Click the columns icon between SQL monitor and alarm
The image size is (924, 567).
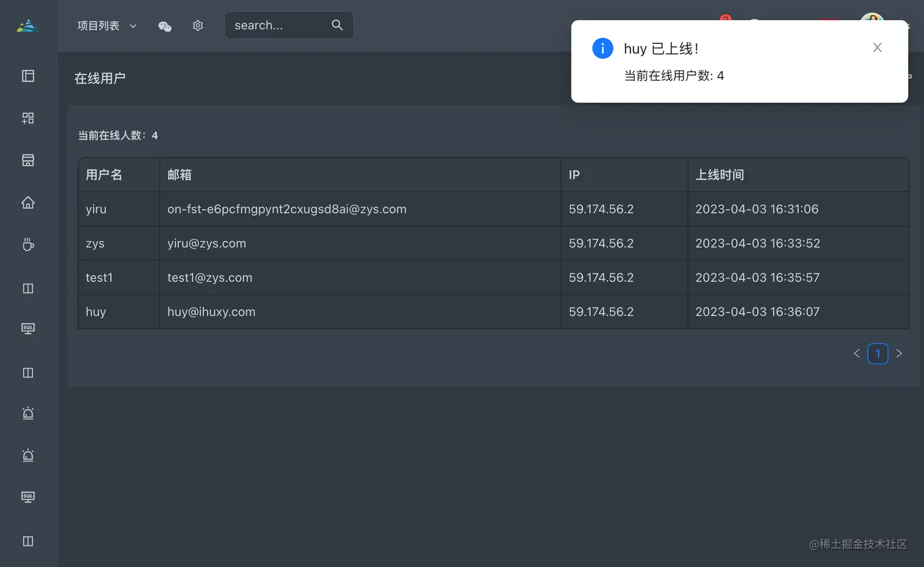point(28,373)
